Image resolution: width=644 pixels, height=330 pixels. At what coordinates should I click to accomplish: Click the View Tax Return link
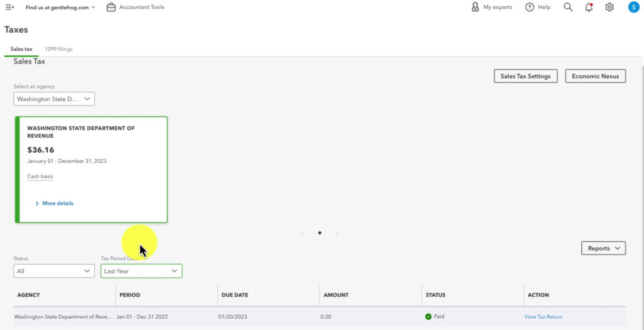point(543,317)
